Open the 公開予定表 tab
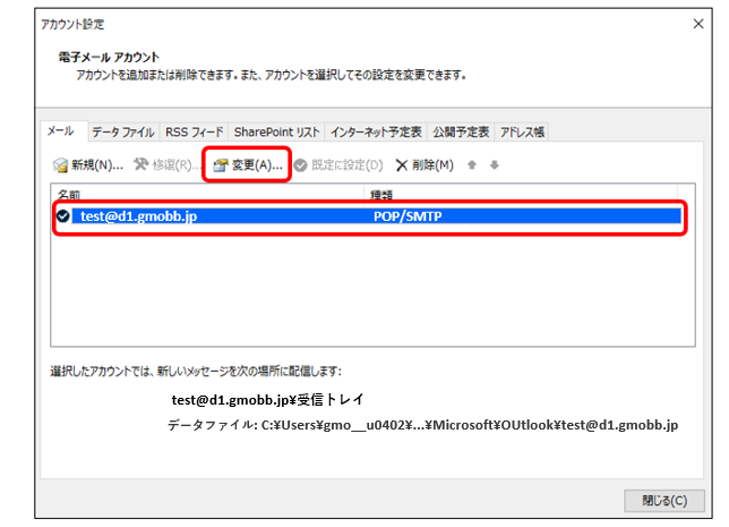Viewport: 729px width, 527px height. [461, 132]
